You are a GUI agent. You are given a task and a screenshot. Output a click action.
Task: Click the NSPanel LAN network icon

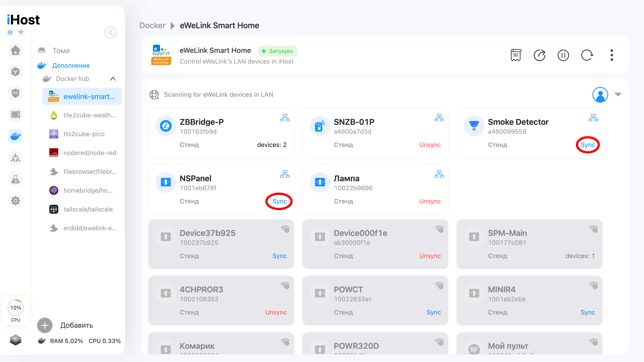[x=285, y=174]
